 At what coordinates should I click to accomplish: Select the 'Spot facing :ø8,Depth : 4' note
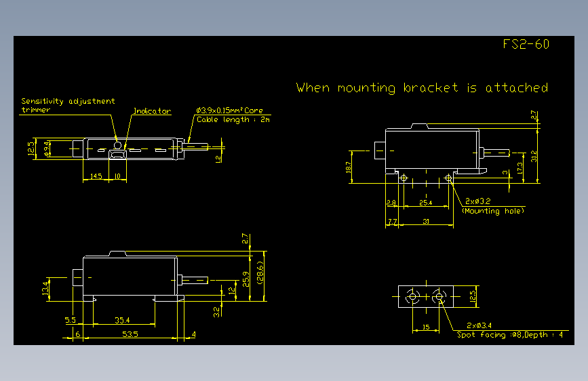510,335
